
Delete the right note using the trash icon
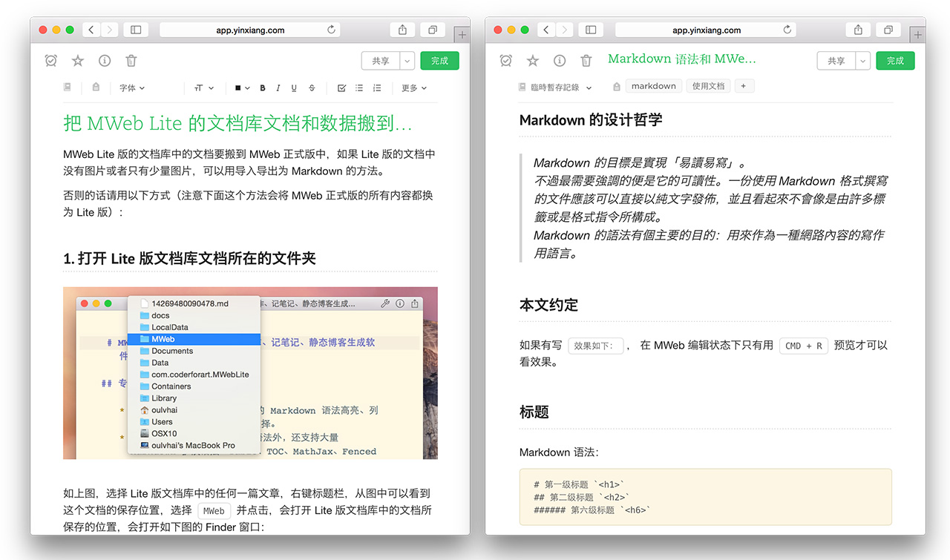click(x=586, y=60)
